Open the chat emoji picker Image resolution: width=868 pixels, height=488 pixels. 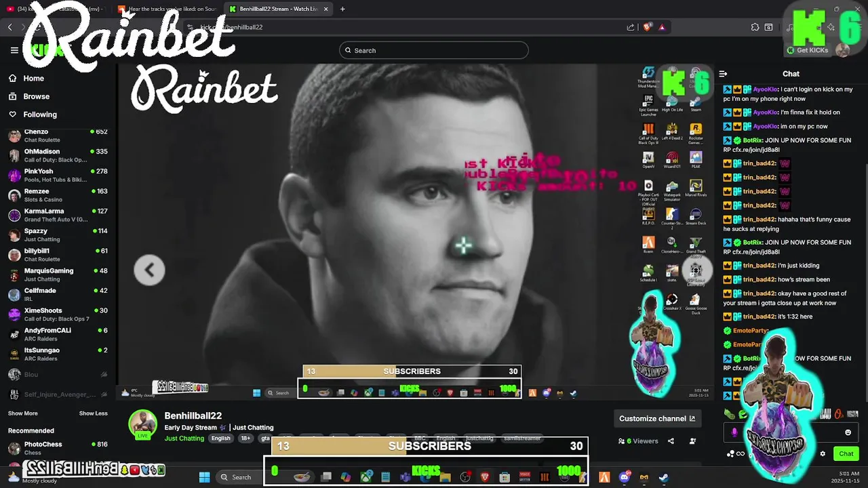[848, 432]
